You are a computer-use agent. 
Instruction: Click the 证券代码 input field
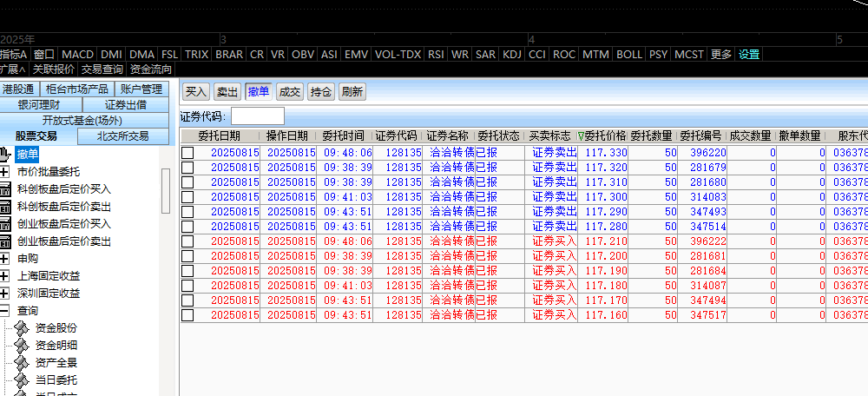tap(257, 115)
